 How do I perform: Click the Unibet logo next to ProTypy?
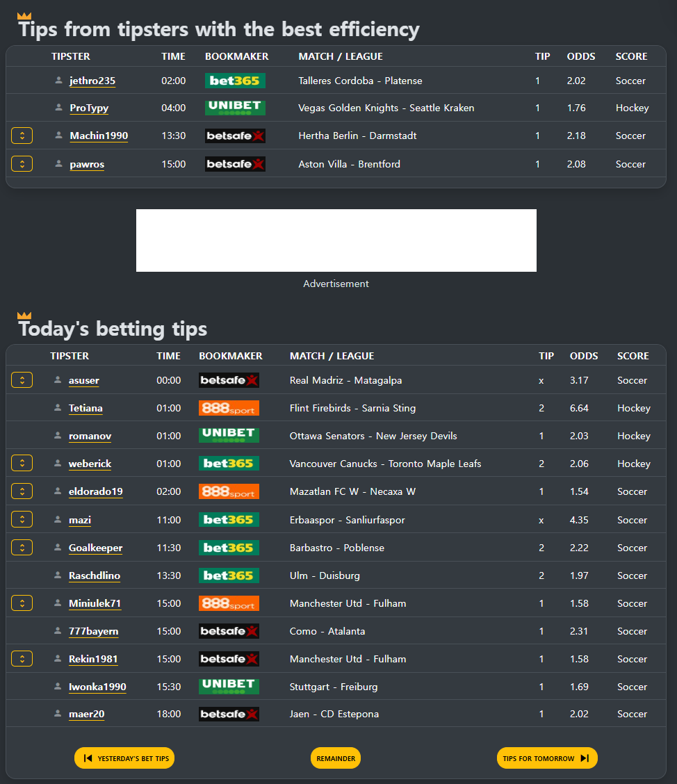coord(235,108)
